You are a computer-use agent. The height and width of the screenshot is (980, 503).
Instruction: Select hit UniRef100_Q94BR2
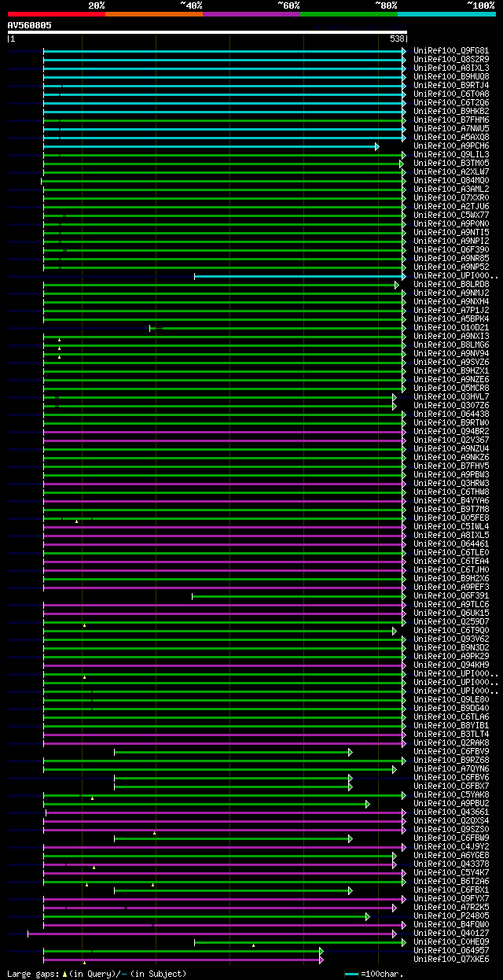click(451, 432)
